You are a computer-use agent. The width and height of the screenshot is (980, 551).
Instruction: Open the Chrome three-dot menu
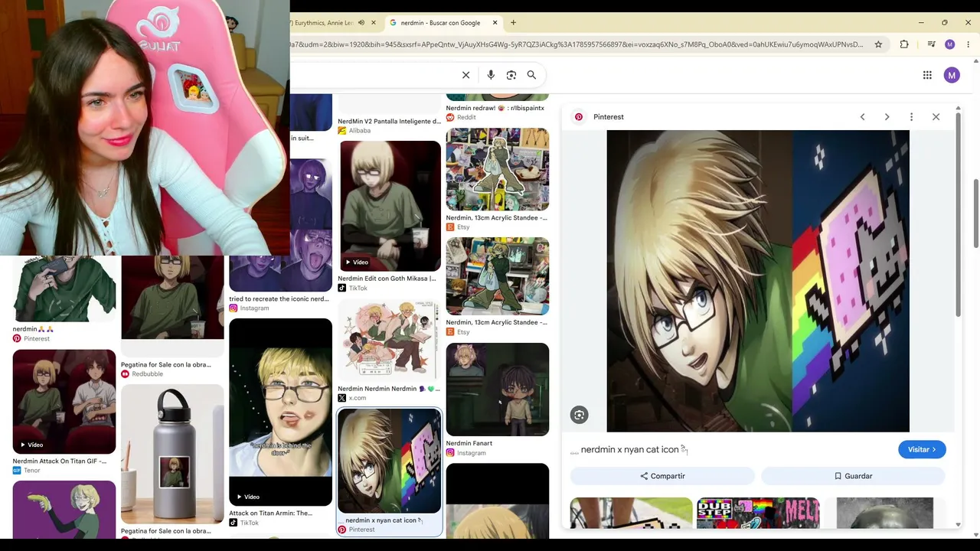[969, 44]
